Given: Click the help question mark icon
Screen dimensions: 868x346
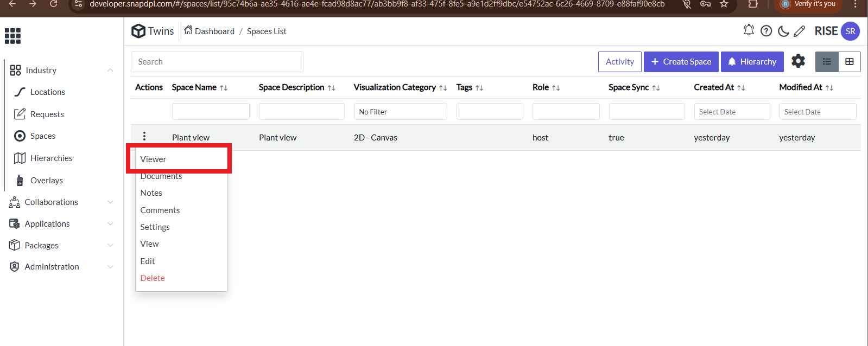Looking at the screenshot, I should [766, 31].
